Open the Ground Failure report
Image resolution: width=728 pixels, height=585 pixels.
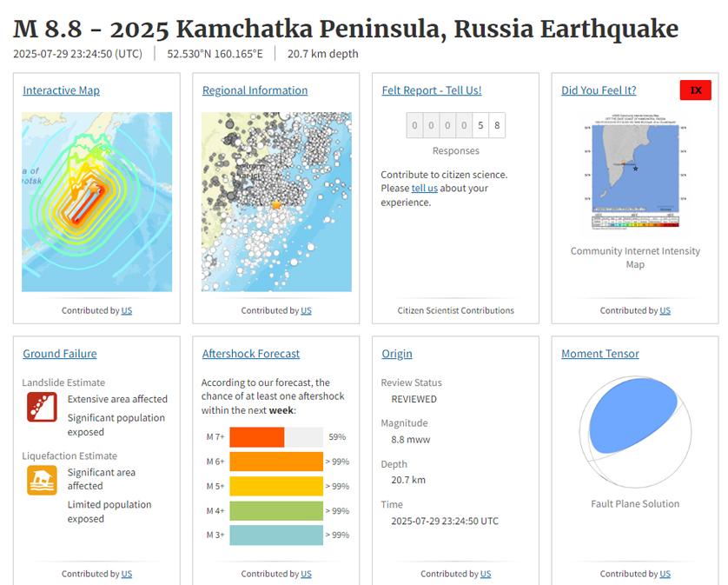pos(59,354)
